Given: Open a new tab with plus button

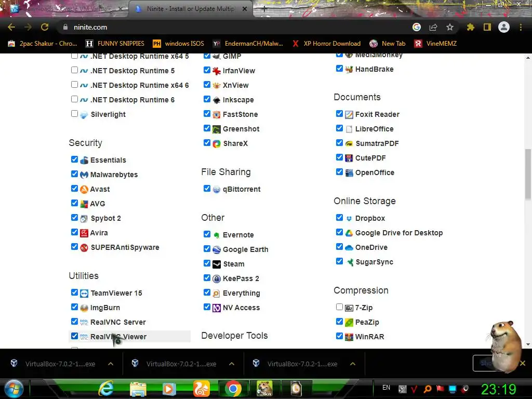Looking at the screenshot, I should (x=264, y=9).
